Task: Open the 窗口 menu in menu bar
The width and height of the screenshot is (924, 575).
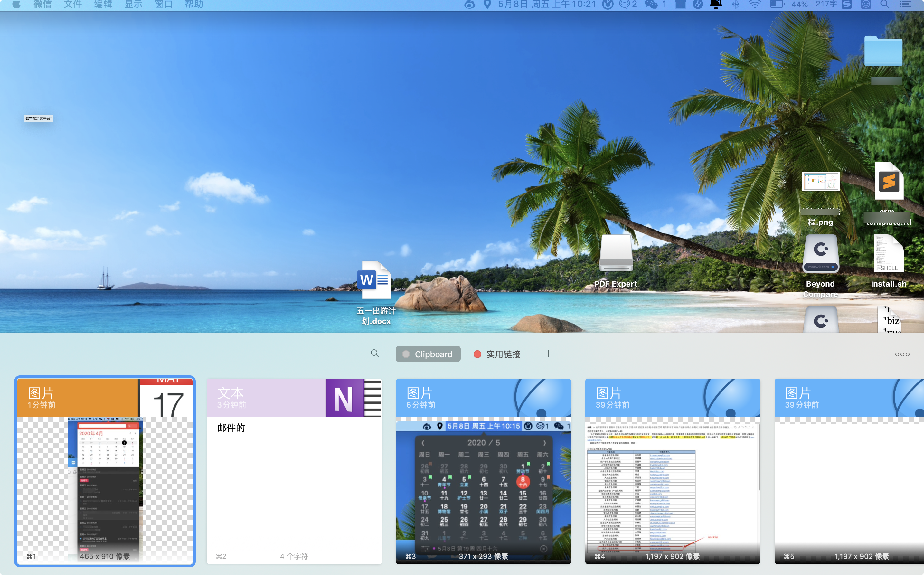Action: click(x=164, y=5)
